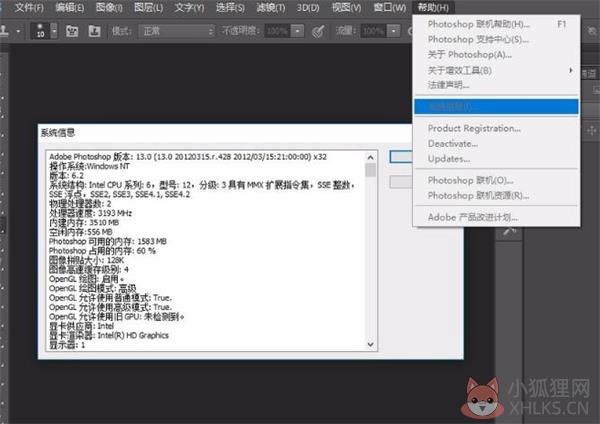Click the highlighted blue system info menu item

click(497, 107)
